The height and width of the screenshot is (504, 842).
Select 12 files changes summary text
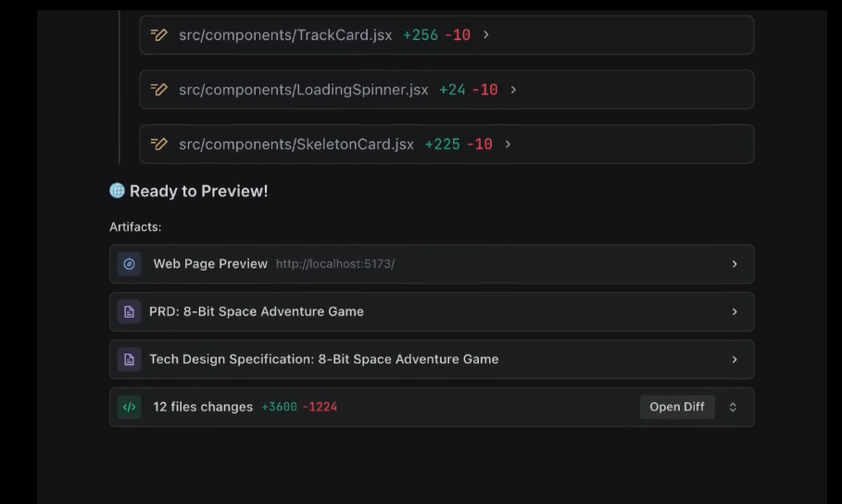[203, 407]
